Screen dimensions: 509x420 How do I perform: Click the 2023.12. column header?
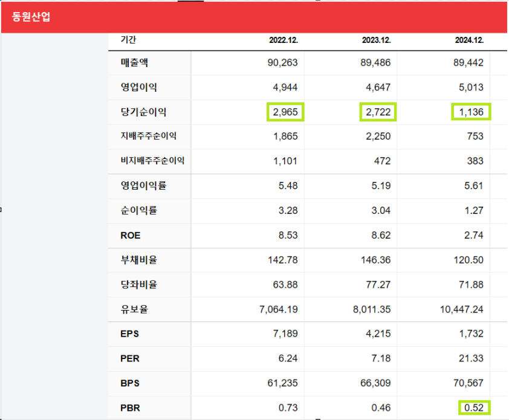click(x=376, y=40)
